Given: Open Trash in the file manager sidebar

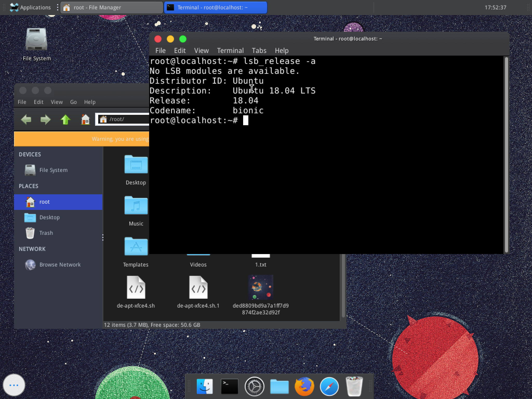Looking at the screenshot, I should coord(58,233).
